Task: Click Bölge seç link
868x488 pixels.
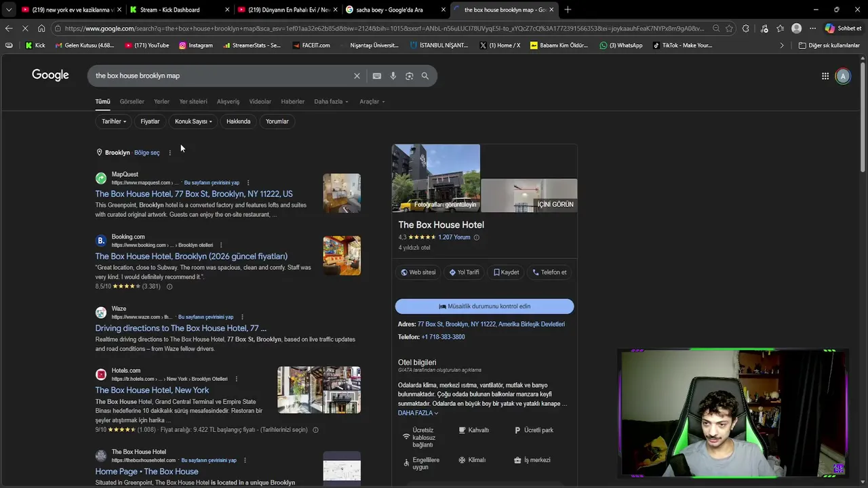Action: (x=147, y=152)
